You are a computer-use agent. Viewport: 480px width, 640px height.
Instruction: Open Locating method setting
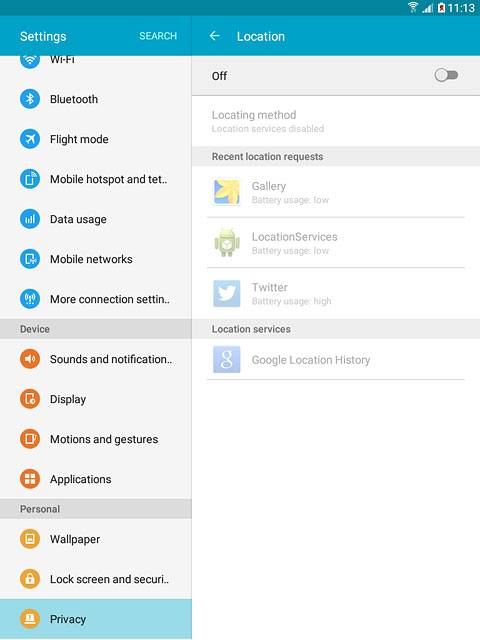(336, 121)
